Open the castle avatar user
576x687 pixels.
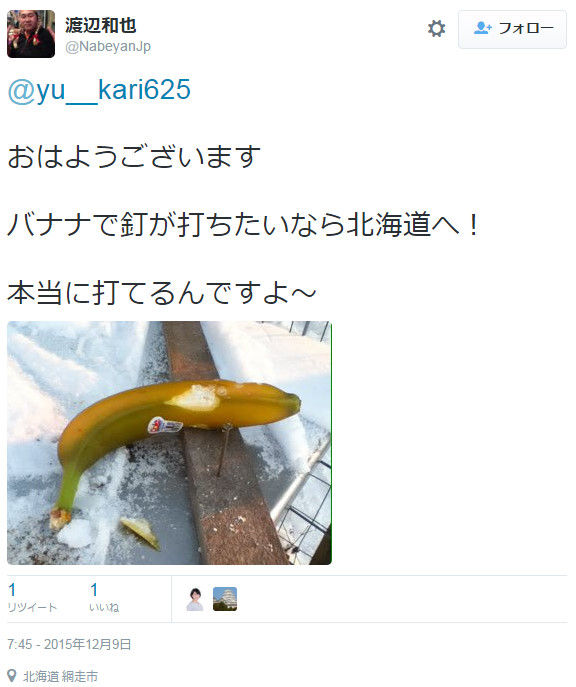[225, 599]
